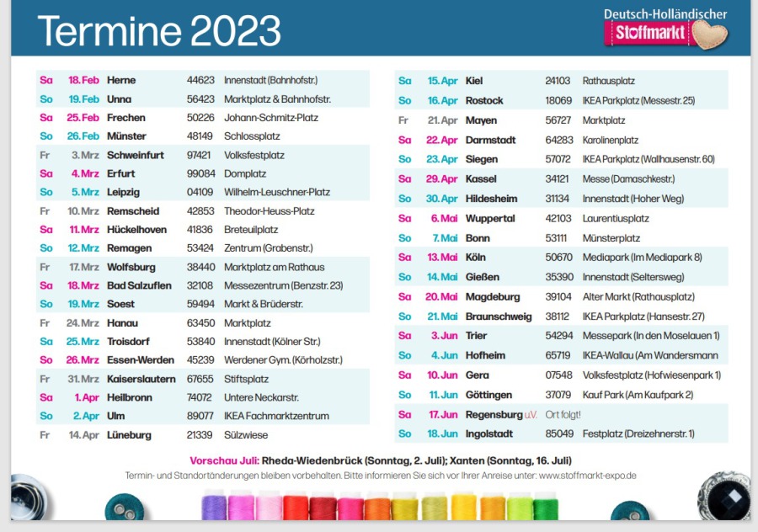Click the teal snap button at bottom left
Screen dimensions: 758x532
[x=123, y=509]
